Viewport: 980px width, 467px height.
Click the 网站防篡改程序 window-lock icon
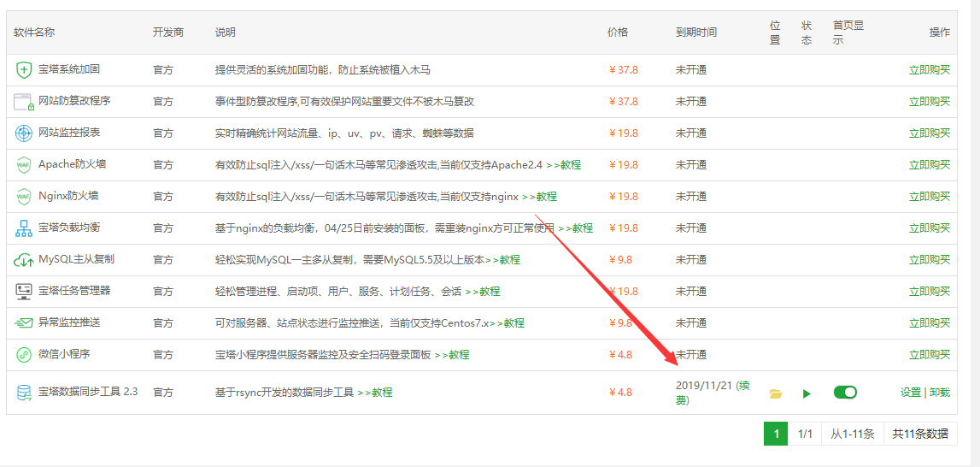pos(23,102)
